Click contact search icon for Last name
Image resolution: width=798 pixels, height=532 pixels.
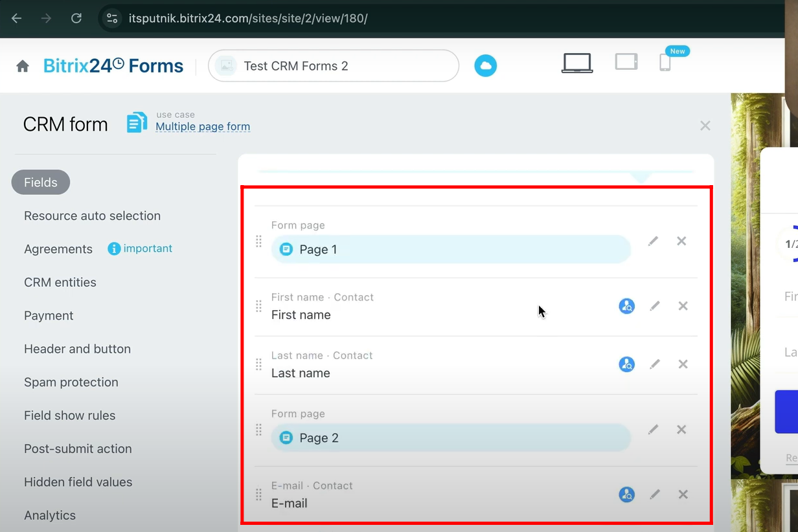[x=626, y=364]
